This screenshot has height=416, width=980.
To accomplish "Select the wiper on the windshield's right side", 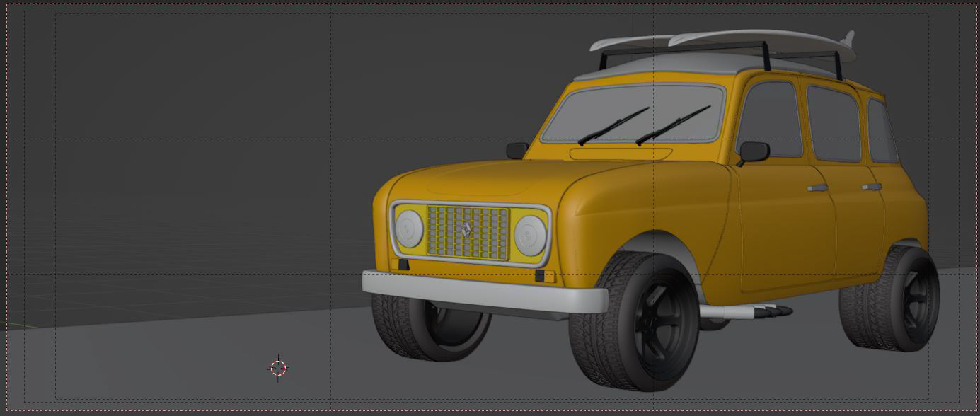I will pyautogui.click(x=672, y=126).
